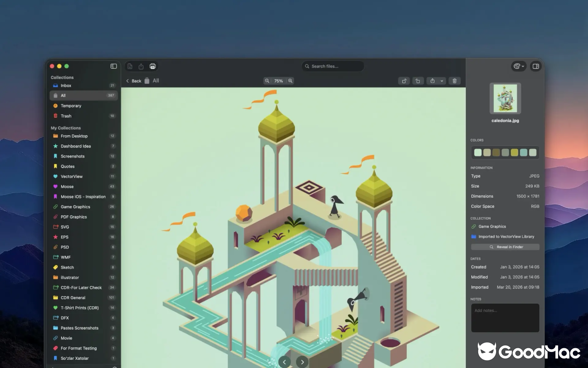Open the DFX collection
Screen dimensions: 588x368
point(84,318)
